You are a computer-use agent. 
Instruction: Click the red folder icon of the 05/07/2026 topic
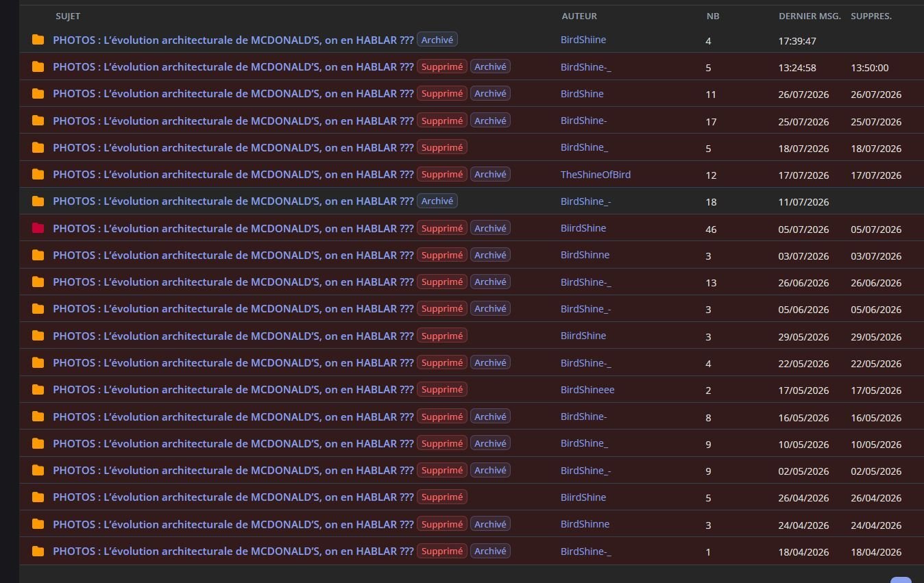[x=38, y=228]
